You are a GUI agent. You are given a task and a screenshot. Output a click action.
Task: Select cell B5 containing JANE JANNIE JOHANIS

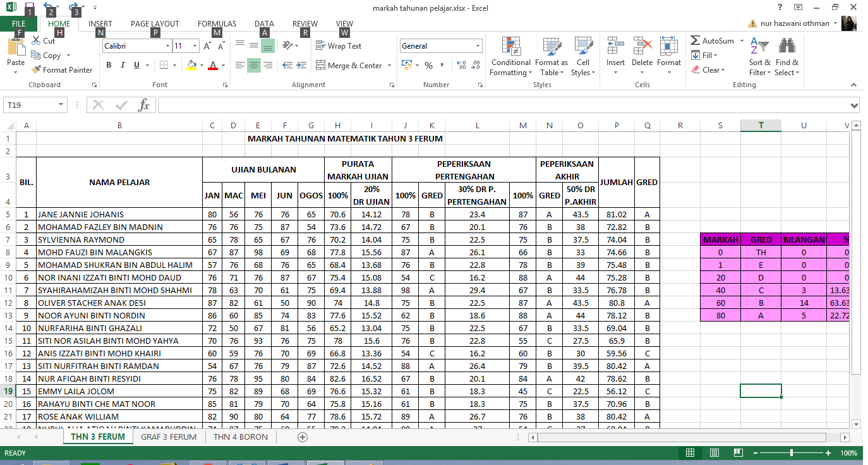pos(119,214)
